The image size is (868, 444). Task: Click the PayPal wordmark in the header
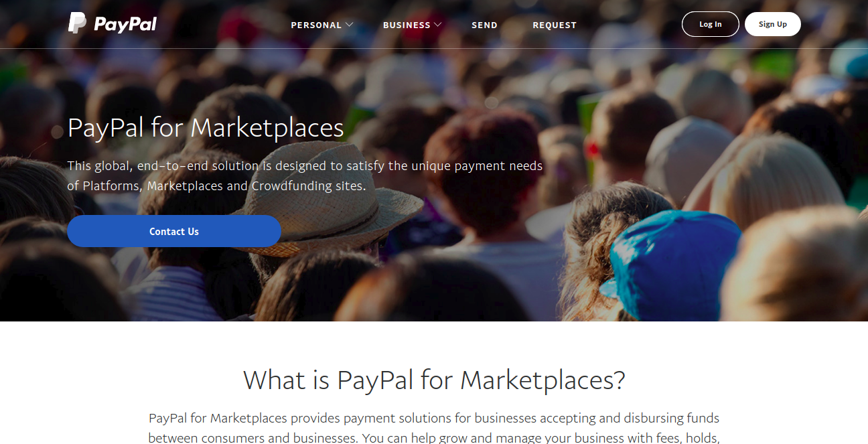(125, 24)
